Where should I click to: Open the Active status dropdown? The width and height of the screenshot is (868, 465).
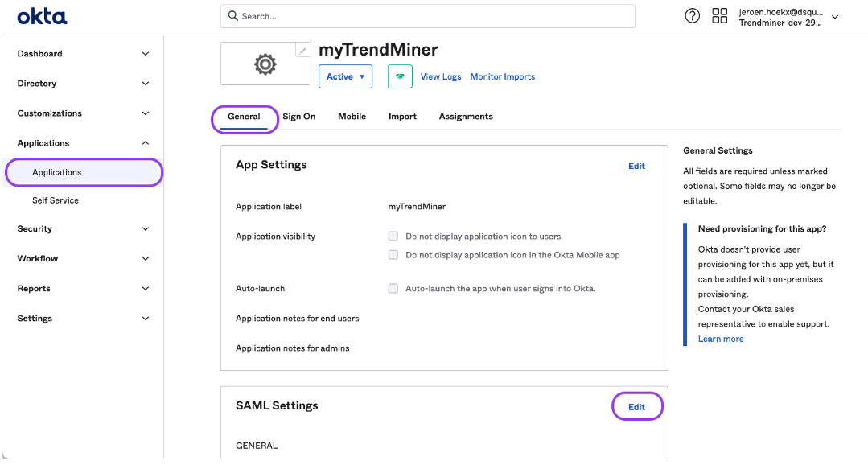pos(345,76)
